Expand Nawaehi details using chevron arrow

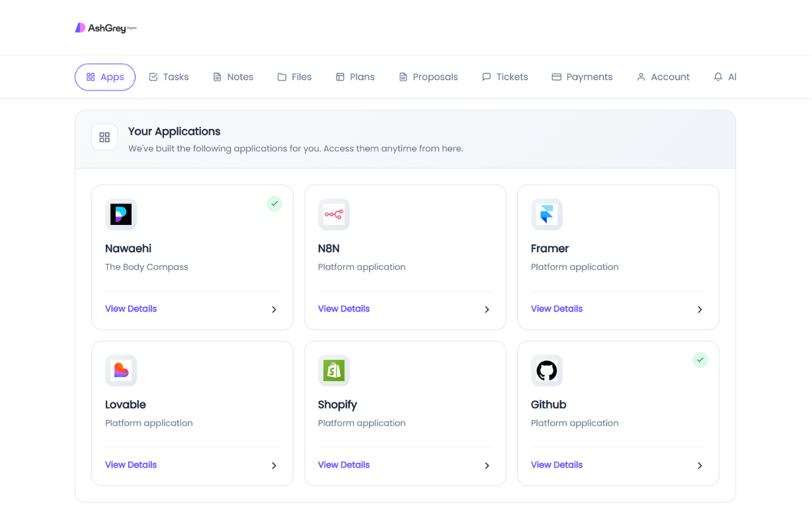[274, 310]
